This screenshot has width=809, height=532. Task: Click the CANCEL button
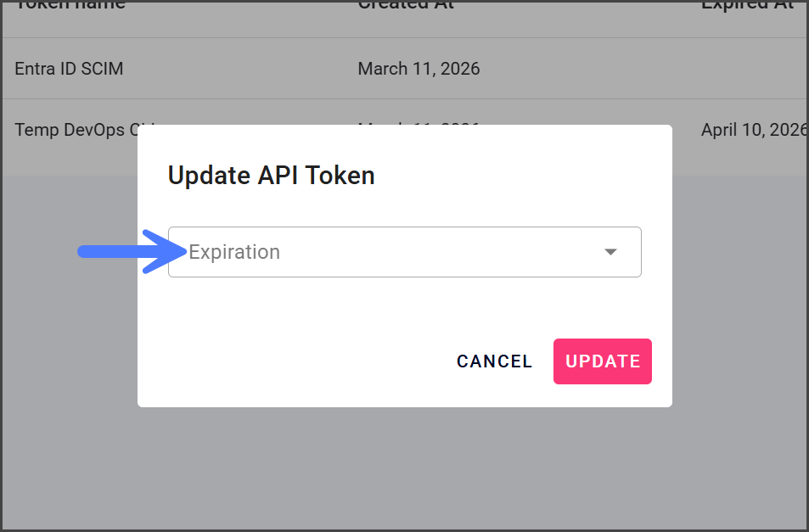tap(494, 361)
